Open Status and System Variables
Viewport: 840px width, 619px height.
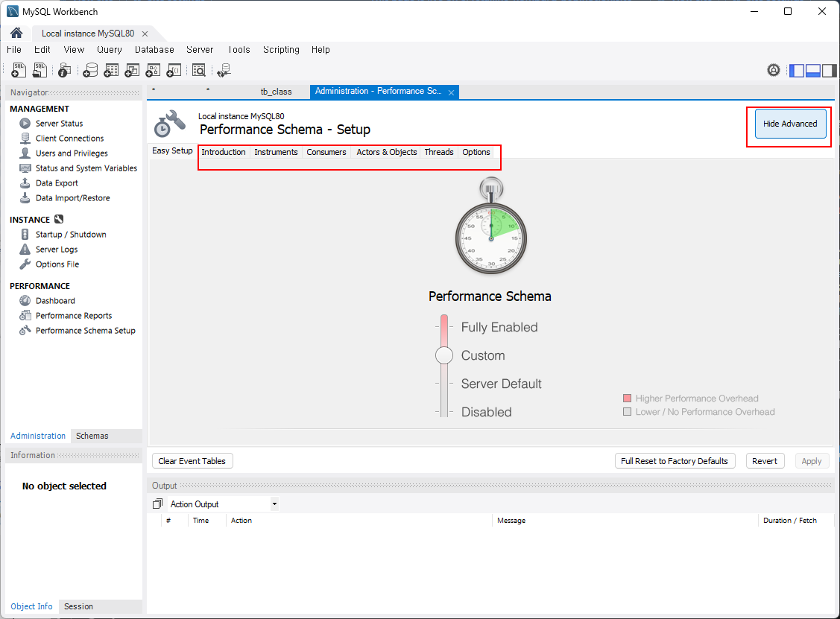pos(86,168)
